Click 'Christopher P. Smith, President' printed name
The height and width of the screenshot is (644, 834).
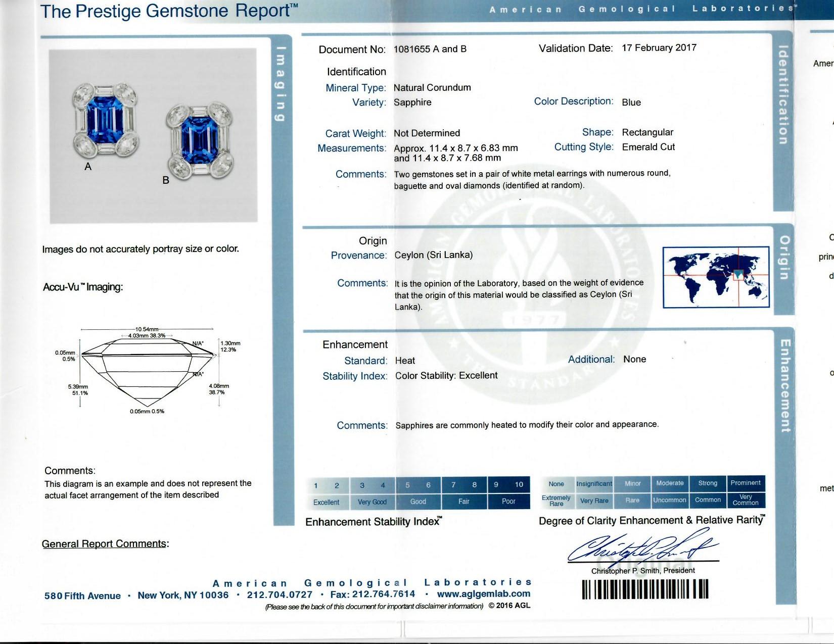[x=643, y=571]
